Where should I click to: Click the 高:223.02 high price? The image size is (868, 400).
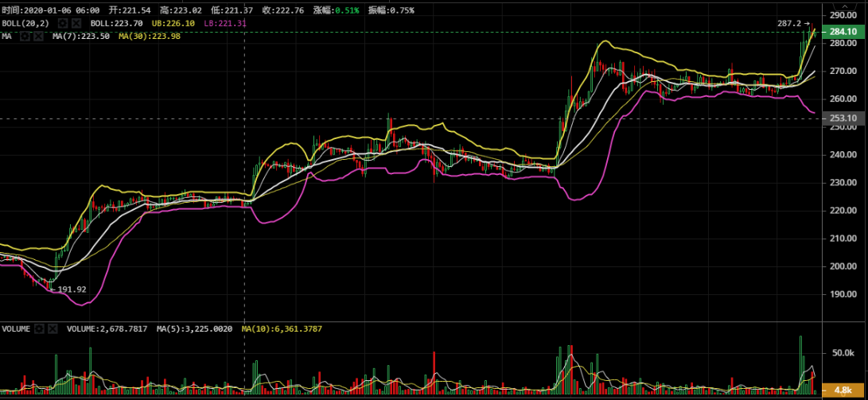pyautogui.click(x=183, y=10)
